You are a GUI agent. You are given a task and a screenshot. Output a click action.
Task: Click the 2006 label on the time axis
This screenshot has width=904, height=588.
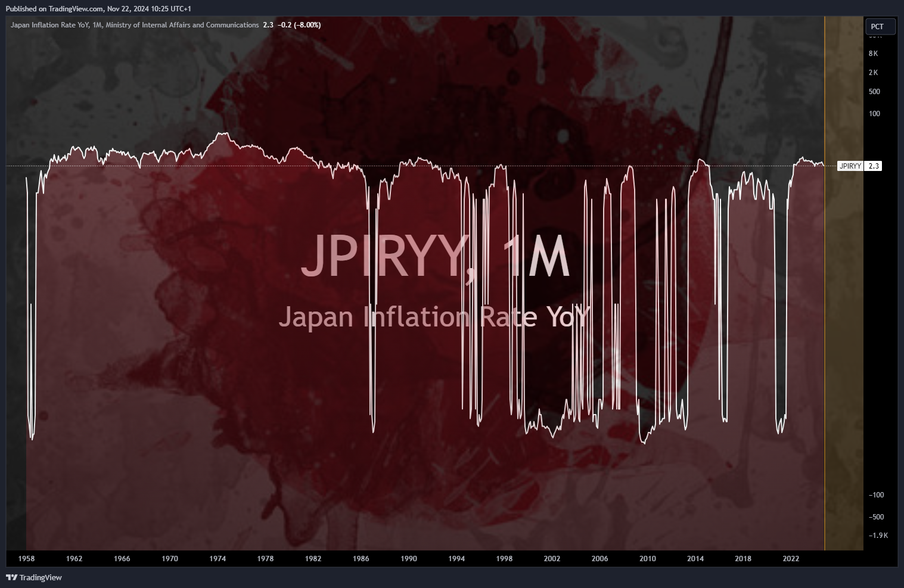click(599, 559)
